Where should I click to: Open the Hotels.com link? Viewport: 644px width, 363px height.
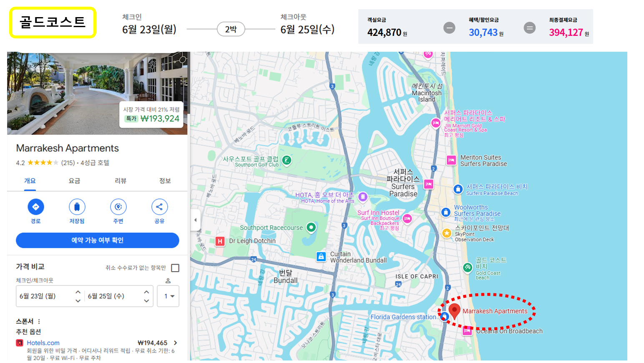[43, 343]
